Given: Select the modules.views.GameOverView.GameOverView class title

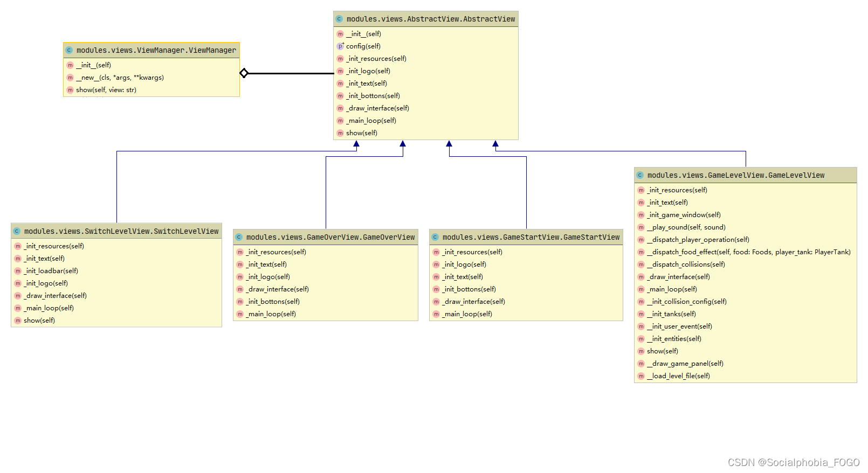Looking at the screenshot, I should [x=330, y=237].
